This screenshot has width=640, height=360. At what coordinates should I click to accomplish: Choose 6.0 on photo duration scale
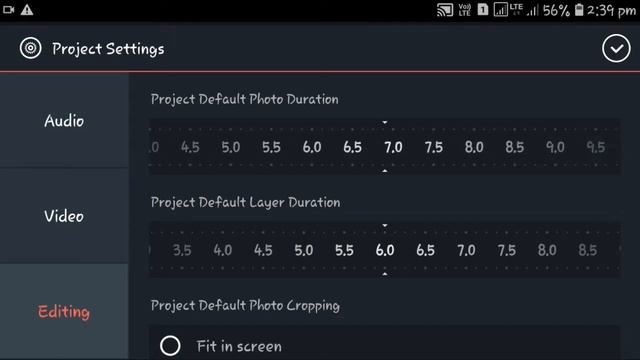pos(312,147)
